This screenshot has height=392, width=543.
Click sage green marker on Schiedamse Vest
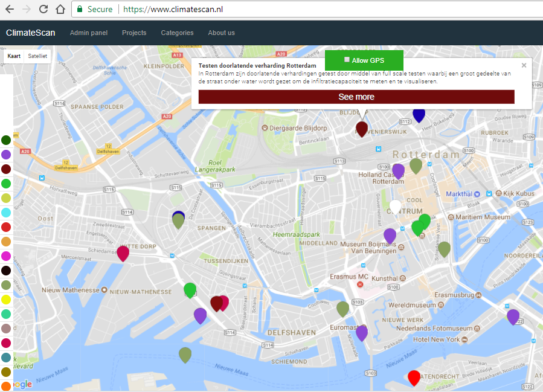pos(445,249)
